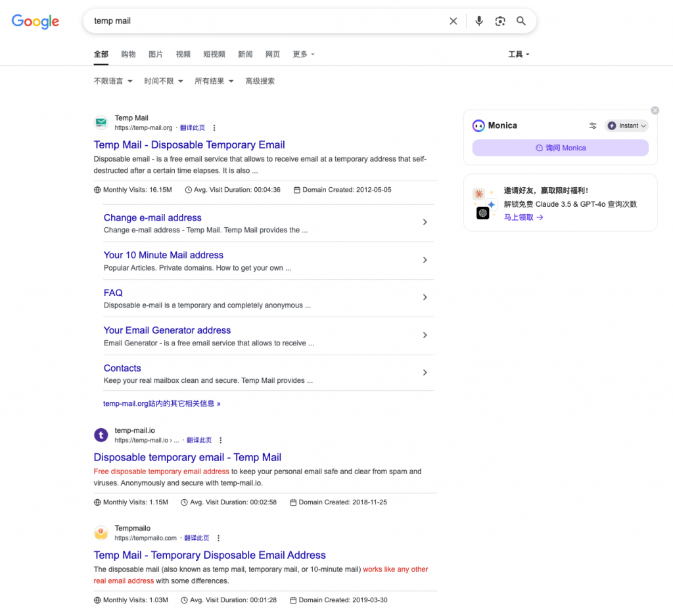Viewport: 673px width, 616px height.
Task: Open three-dot menu for temp-mail.io result
Action: 221,440
